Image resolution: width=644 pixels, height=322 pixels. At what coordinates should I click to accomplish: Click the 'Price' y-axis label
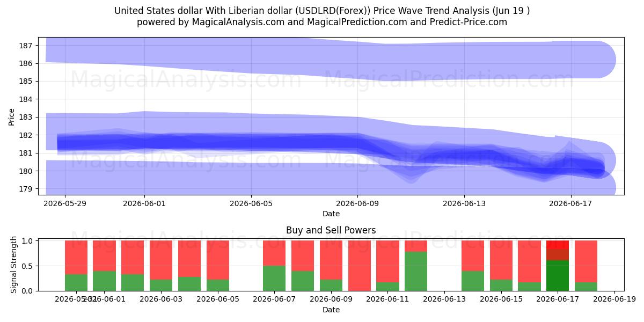click(x=12, y=116)
